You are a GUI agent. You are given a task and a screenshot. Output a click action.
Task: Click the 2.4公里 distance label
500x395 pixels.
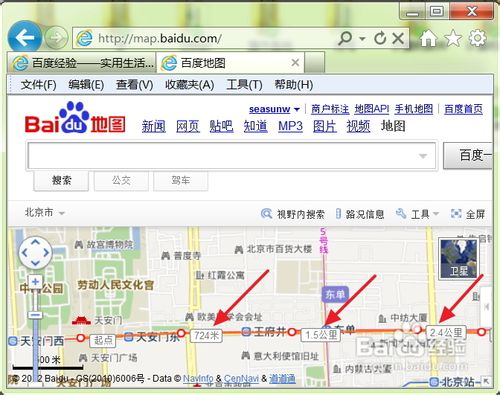click(446, 332)
